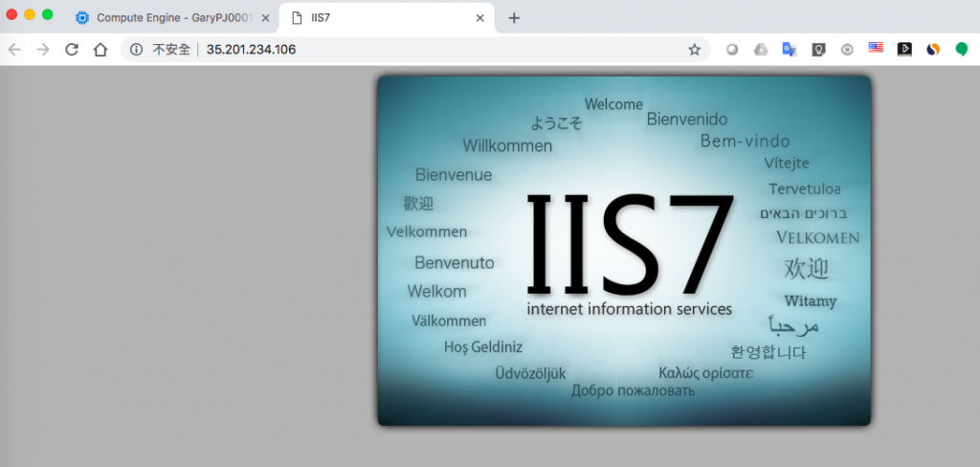Reload the current page
Image resolution: width=980 pixels, height=467 pixels.
coord(72,50)
